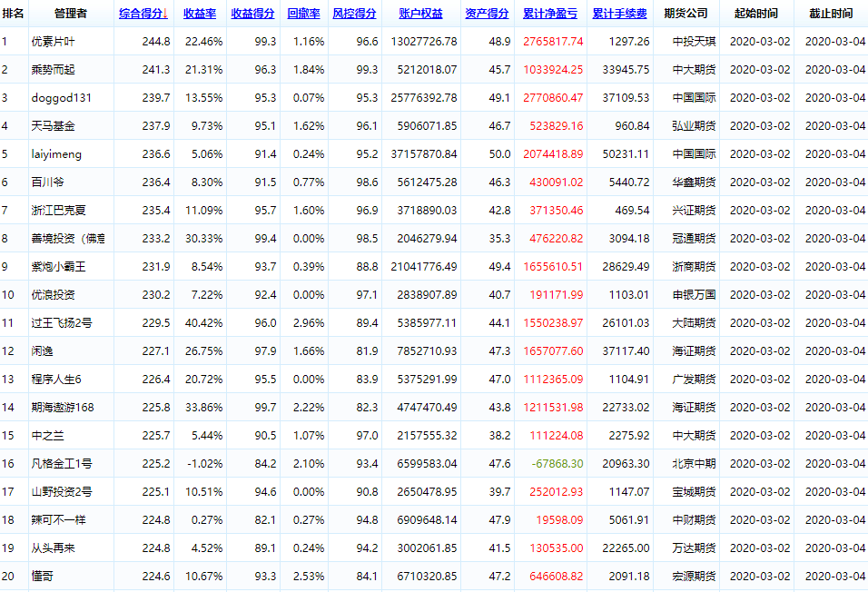The image size is (868, 592).
Task: Sort by 累计手续费 column header
Action: pyautogui.click(x=619, y=14)
